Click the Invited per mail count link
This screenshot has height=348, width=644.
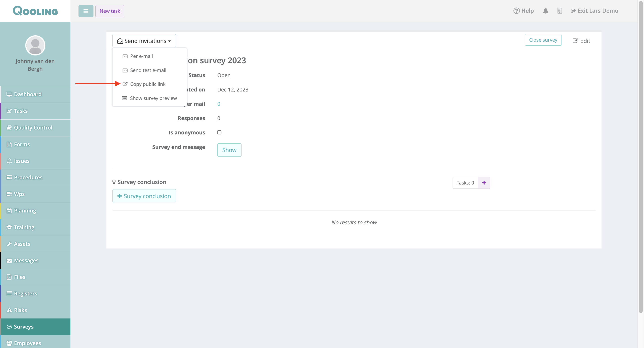pos(218,104)
